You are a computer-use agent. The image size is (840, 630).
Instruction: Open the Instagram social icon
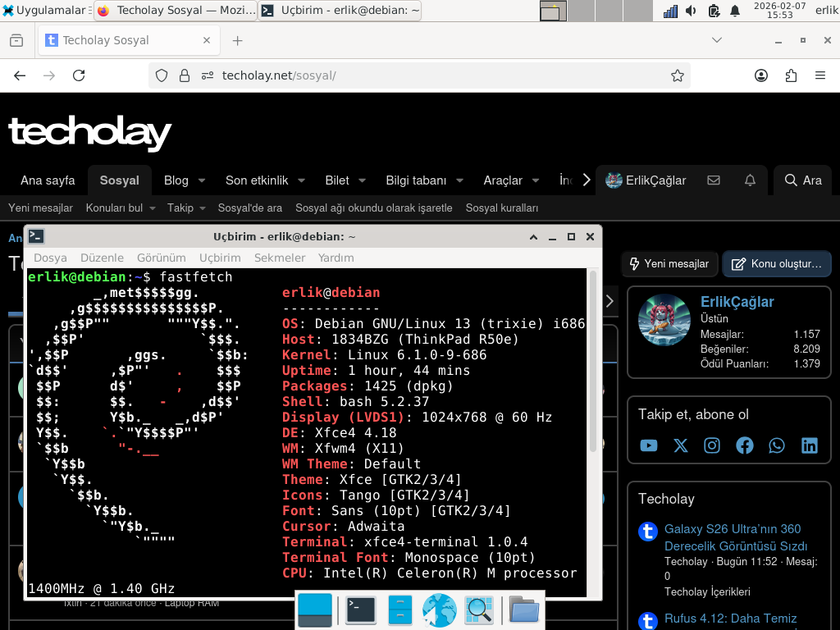pos(712,445)
